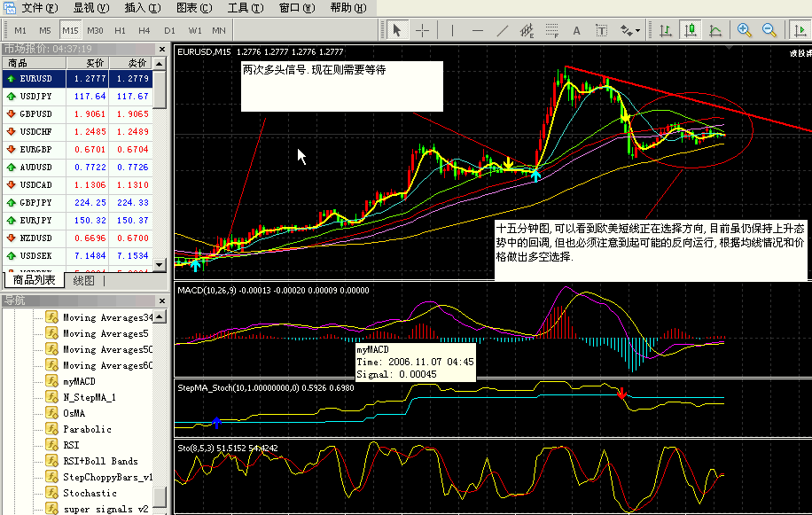Switch to M5 timeframe
The width and height of the screenshot is (812, 515).
[45, 30]
